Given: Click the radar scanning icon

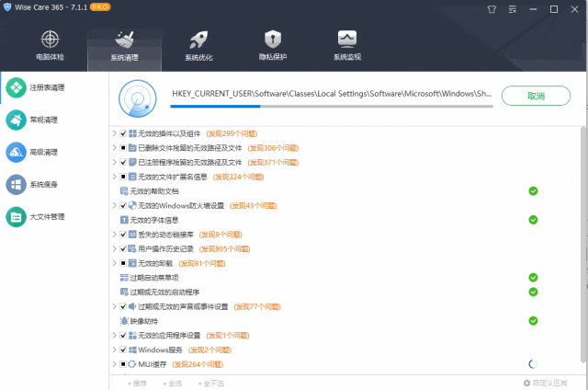Looking at the screenshot, I should [x=138, y=98].
